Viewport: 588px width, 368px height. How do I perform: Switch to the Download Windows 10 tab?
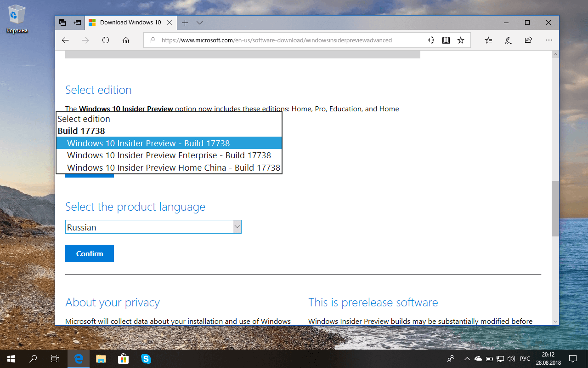click(130, 22)
